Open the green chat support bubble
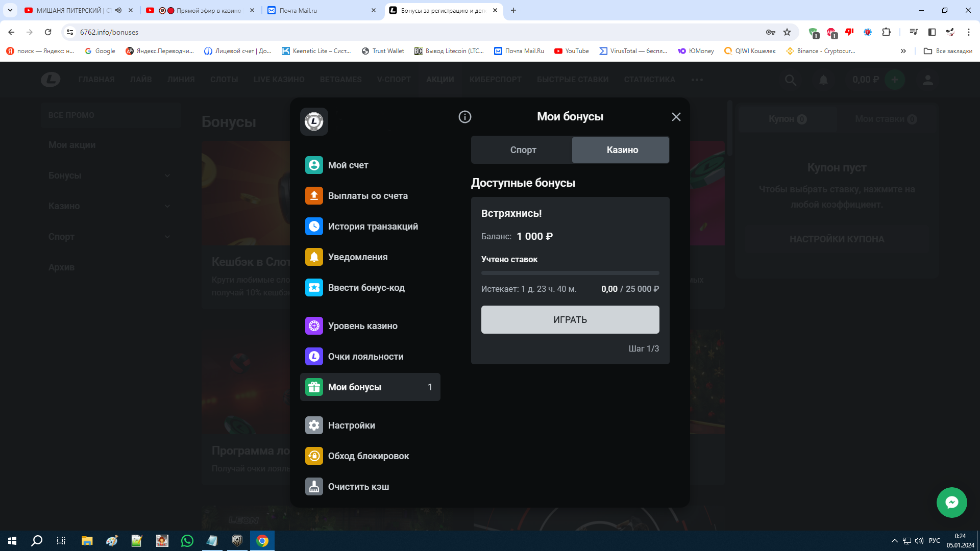This screenshot has height=551, width=980. tap(951, 503)
